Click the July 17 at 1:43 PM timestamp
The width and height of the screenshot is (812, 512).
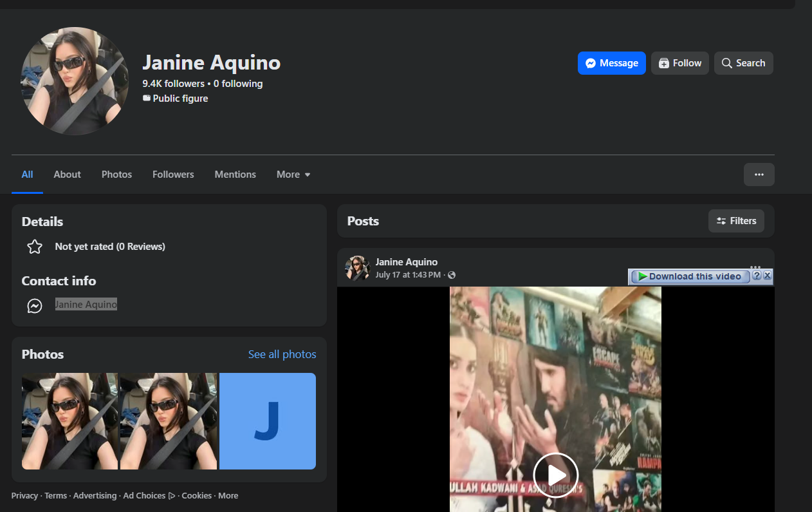tap(408, 275)
